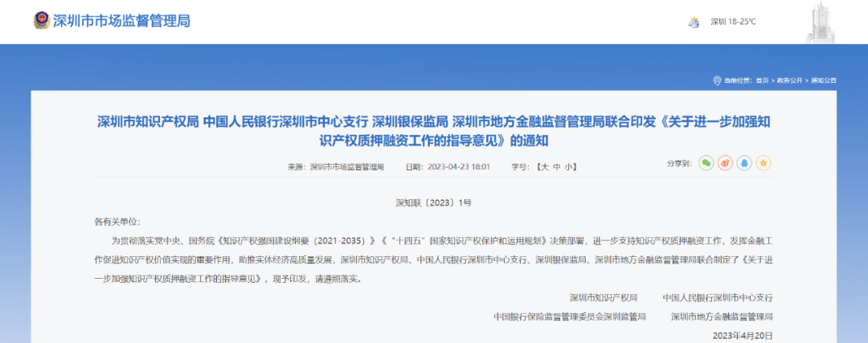The width and height of the screenshot is (868, 343).
Task: Set font size to 小
Action: click(569, 166)
